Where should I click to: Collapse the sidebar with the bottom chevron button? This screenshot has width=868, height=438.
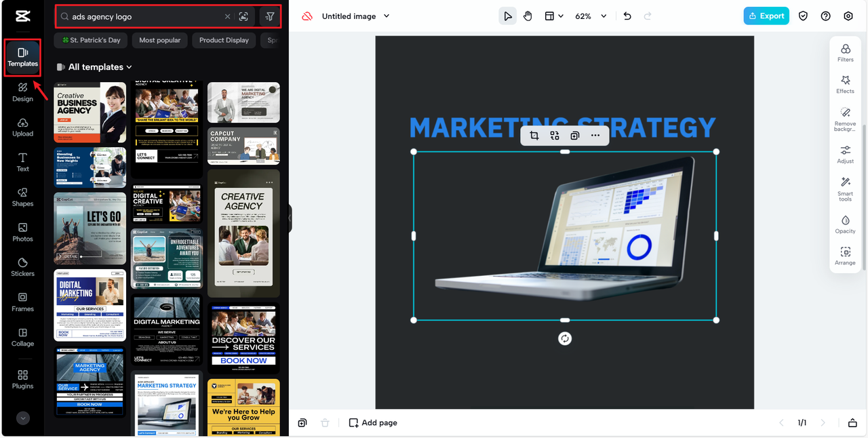pyautogui.click(x=23, y=418)
